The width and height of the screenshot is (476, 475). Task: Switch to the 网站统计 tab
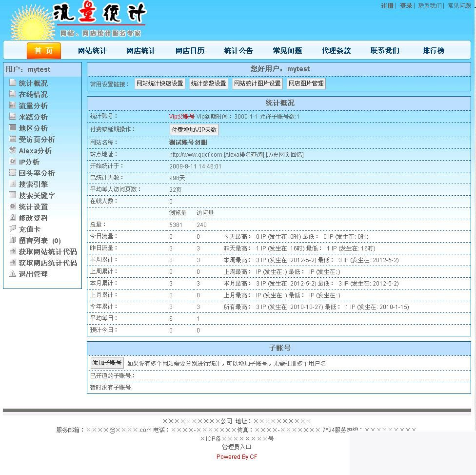coord(92,50)
